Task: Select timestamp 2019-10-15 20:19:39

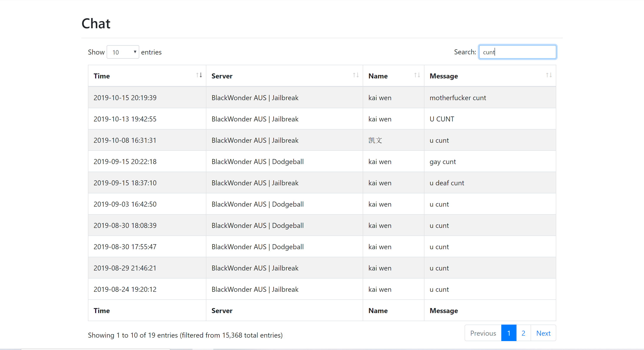Action: tap(125, 98)
